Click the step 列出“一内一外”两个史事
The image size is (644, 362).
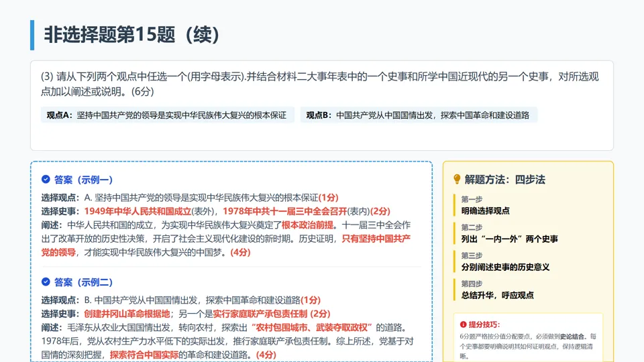pos(509,239)
